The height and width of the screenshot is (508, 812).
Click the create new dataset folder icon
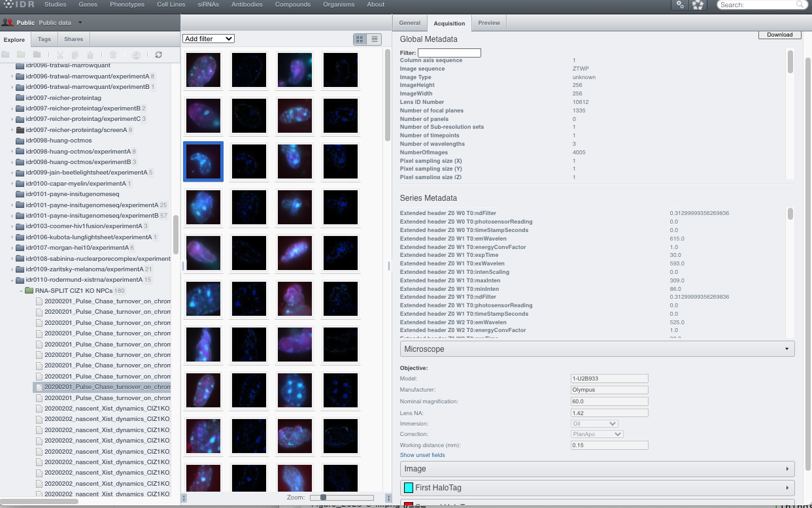coord(21,56)
